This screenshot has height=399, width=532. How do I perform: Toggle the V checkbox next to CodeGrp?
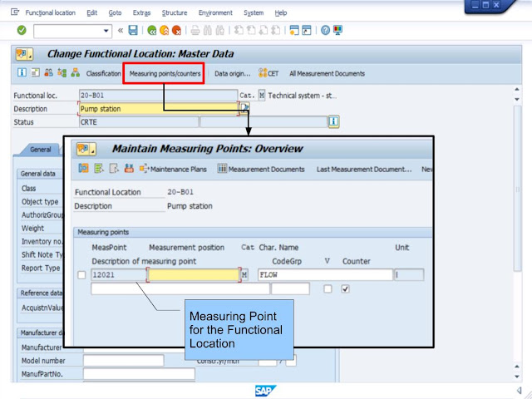tap(328, 288)
